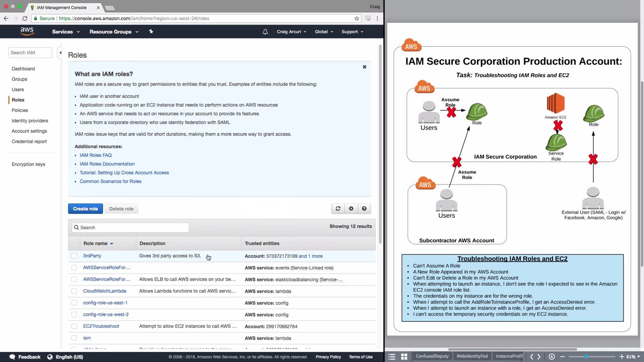The height and width of the screenshot is (362, 644).
Task: Tick the checkbox for the 3rdParty role
Action: pos(74,256)
